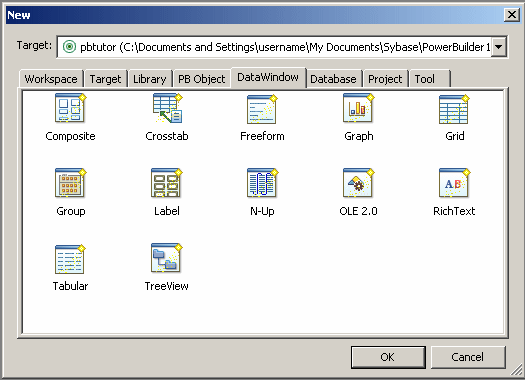Confirm with the OK button
This screenshot has height=380, width=525.
pyautogui.click(x=388, y=357)
